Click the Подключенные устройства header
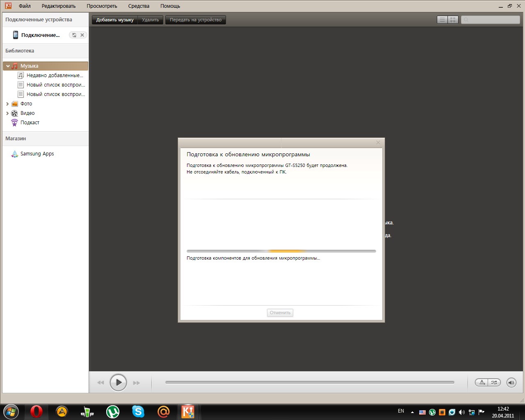525x420 pixels. (39, 20)
